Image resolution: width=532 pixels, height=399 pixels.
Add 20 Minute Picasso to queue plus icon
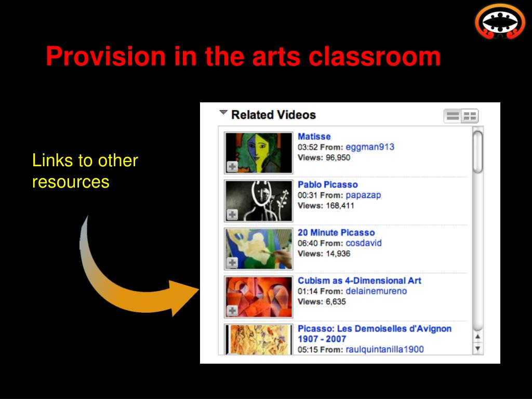tap(232, 262)
